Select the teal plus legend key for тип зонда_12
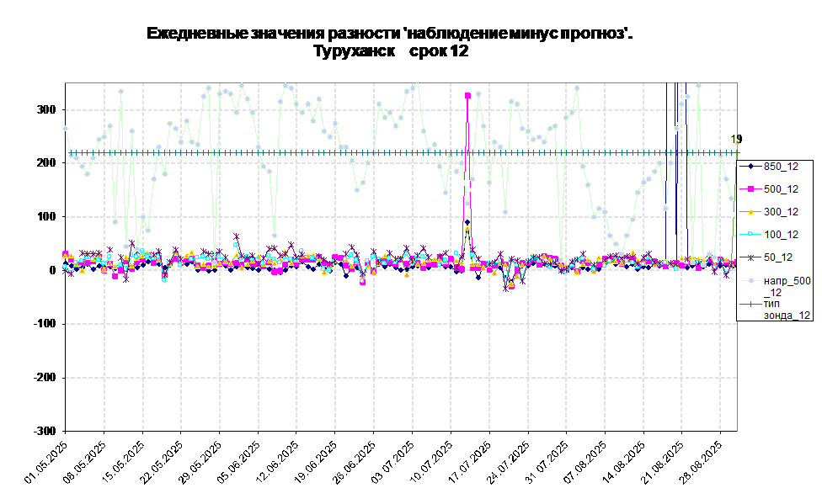This screenshot has width=822, height=504. [750, 304]
